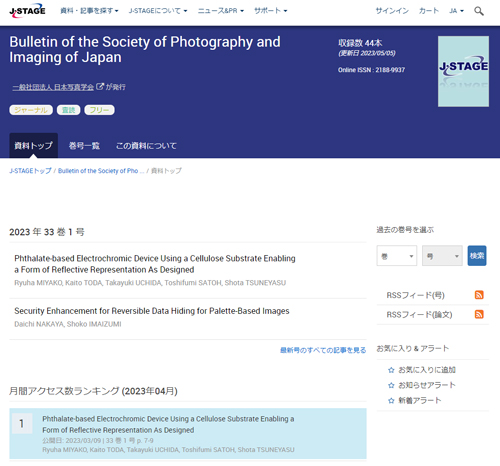Open external link icon beside 日本写真学会
Image resolution: width=500 pixels, height=466 pixels.
(100, 87)
